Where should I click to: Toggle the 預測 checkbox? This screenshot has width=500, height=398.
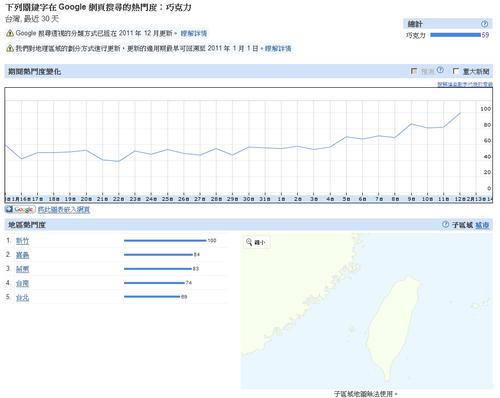click(414, 71)
